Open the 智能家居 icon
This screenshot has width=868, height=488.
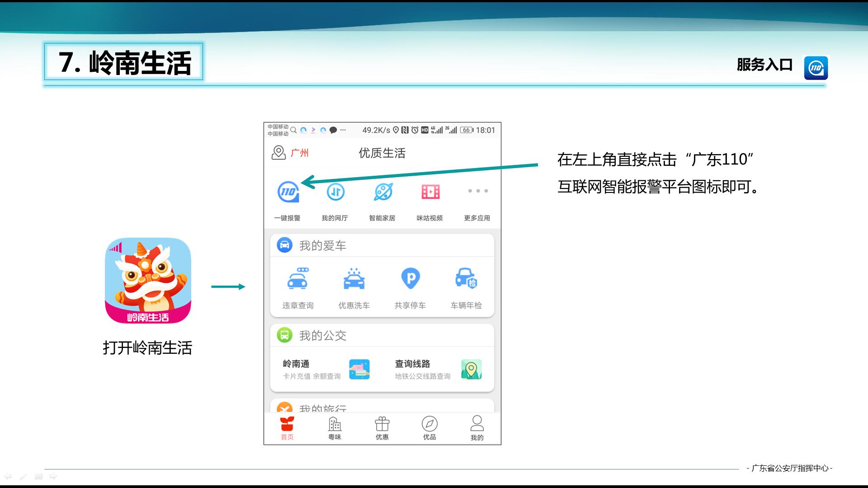(383, 192)
